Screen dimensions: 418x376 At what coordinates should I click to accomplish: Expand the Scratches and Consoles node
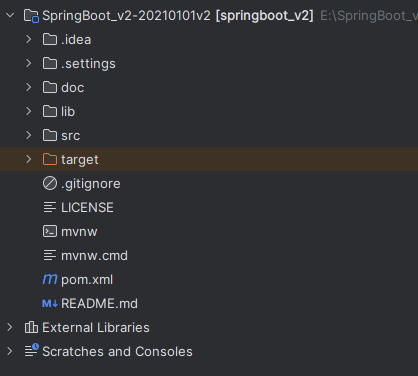coord(10,351)
